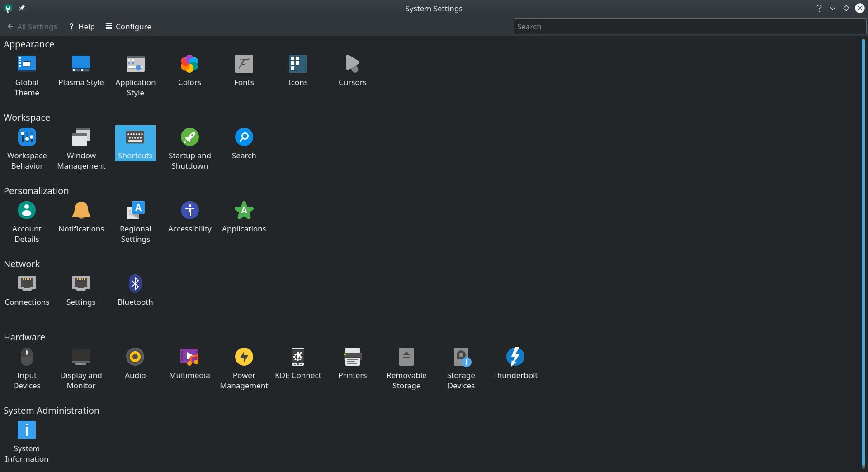The height and width of the screenshot is (472, 868).
Task: Expand the window options chevron in the titlebar
Action: 833,8
